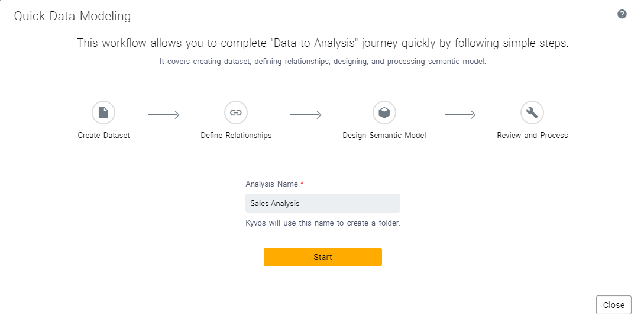The height and width of the screenshot is (315, 644).
Task: Click the "Data to Analysis" workflow headline
Action: click(x=323, y=44)
